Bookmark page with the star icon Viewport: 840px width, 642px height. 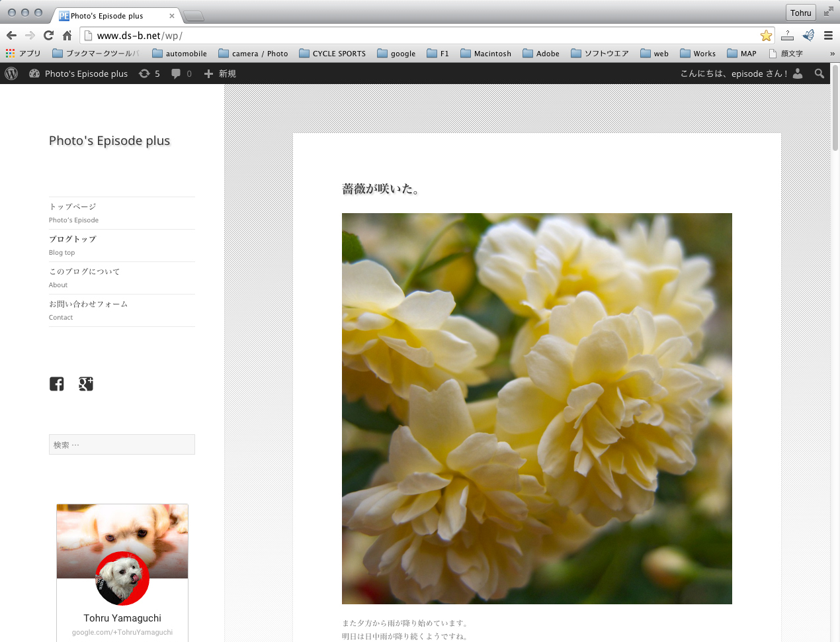tap(766, 36)
